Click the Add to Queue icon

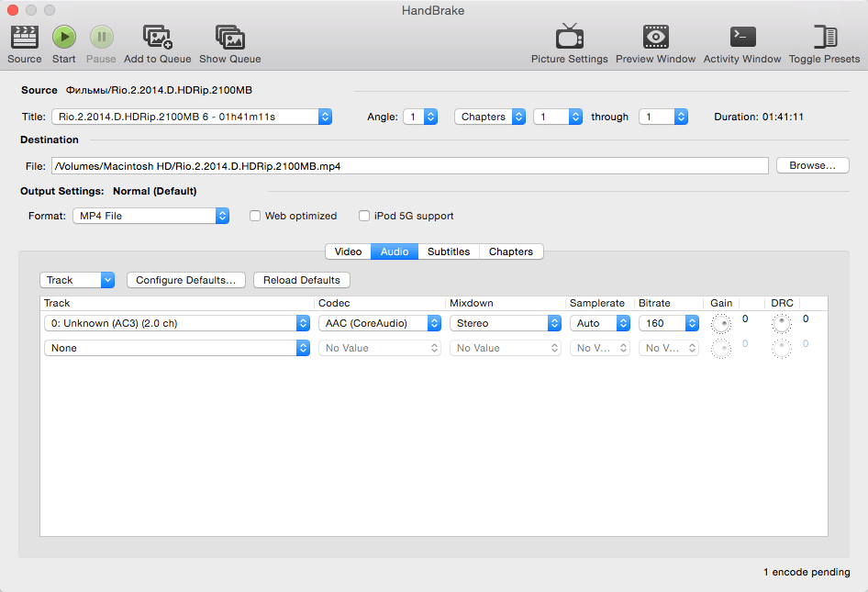[158, 38]
